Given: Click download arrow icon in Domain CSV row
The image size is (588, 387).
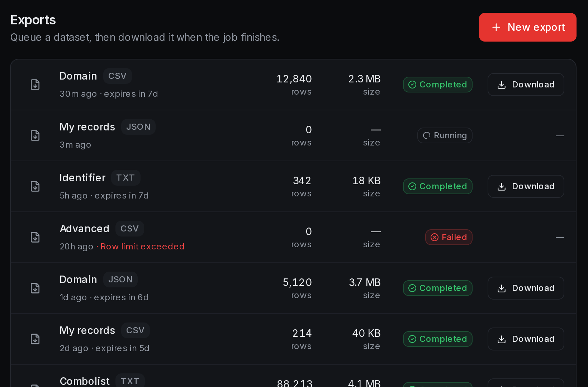Looking at the screenshot, I should [x=502, y=85].
